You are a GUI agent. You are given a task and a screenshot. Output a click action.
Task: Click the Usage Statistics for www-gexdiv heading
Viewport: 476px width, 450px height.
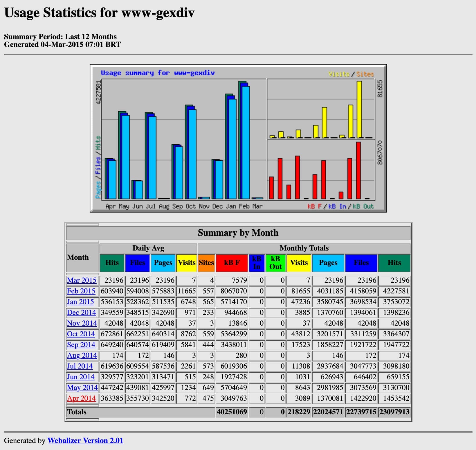point(99,13)
